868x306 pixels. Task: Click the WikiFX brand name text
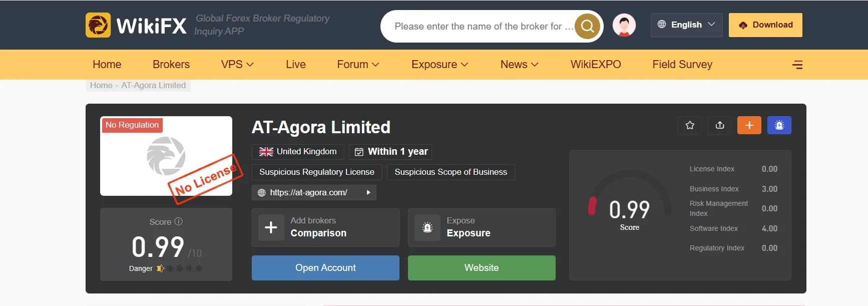click(x=151, y=26)
